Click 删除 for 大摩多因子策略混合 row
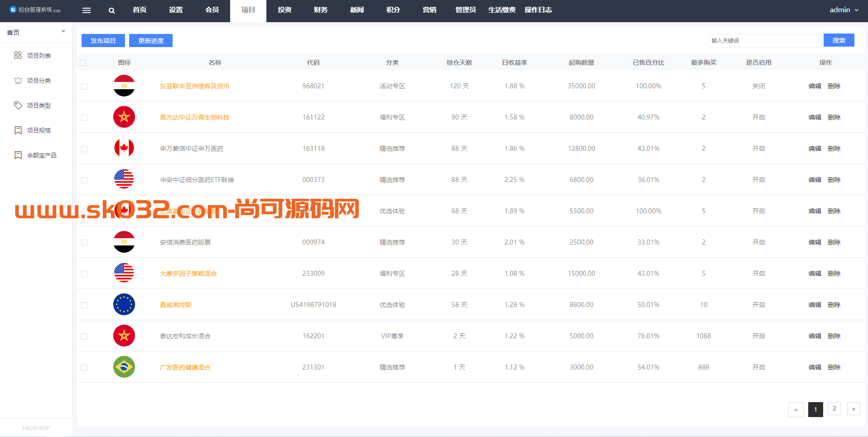The height and width of the screenshot is (437, 868). pos(834,274)
